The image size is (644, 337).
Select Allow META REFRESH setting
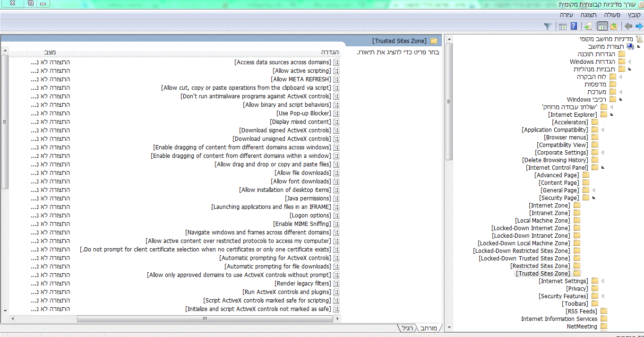pyautogui.click(x=301, y=79)
